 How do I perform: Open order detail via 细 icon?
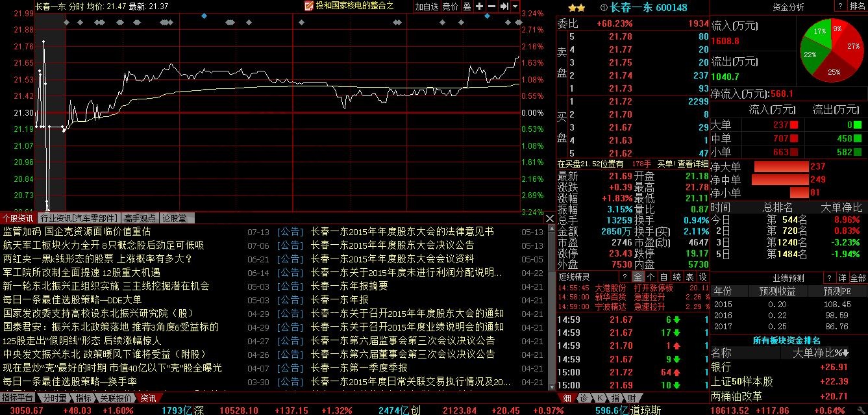click(x=567, y=397)
